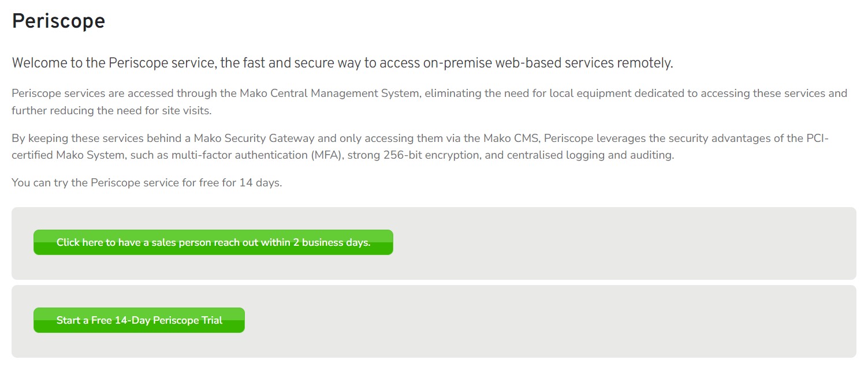Select the Periscope page heading
868x371 pixels.
point(58,21)
